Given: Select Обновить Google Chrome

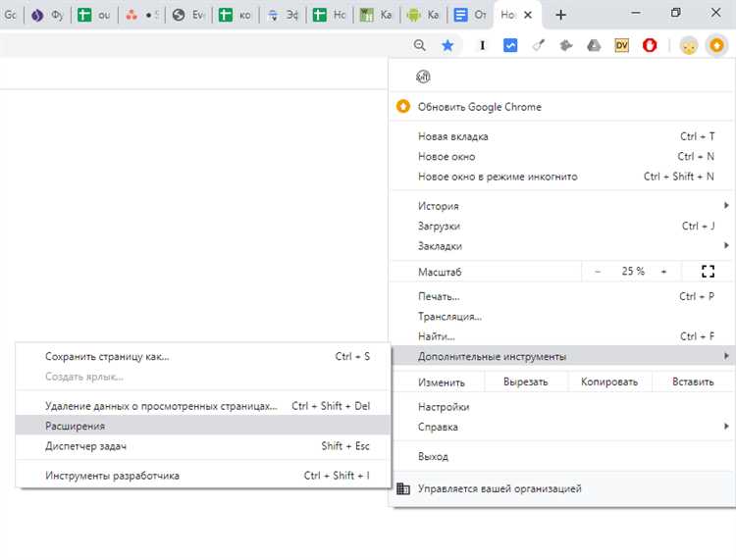Looking at the screenshot, I should point(562,107).
